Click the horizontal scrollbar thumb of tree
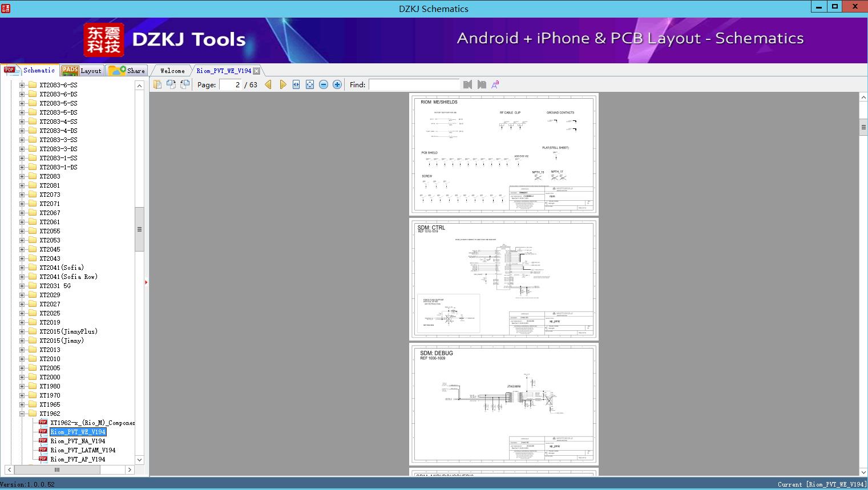 [57, 469]
